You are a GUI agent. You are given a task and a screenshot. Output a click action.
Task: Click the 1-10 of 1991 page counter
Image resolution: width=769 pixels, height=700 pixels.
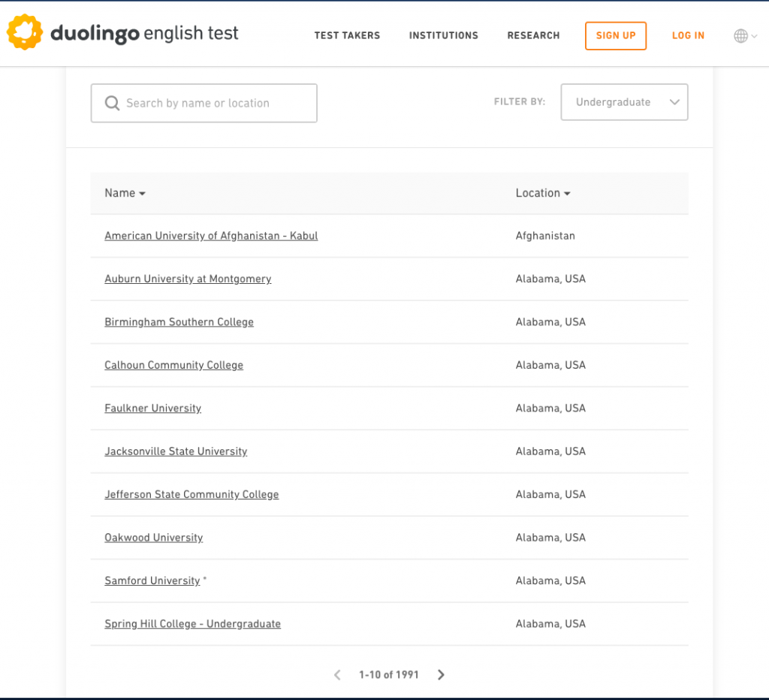pos(389,675)
